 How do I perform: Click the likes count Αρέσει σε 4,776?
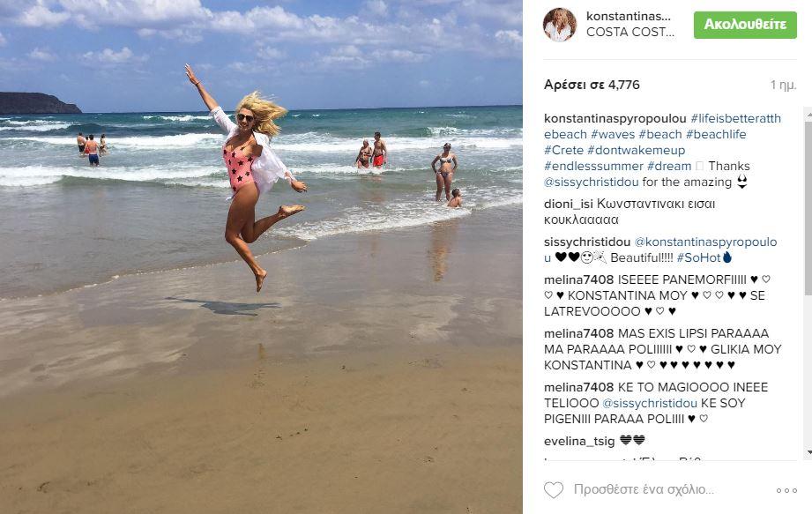[592, 85]
